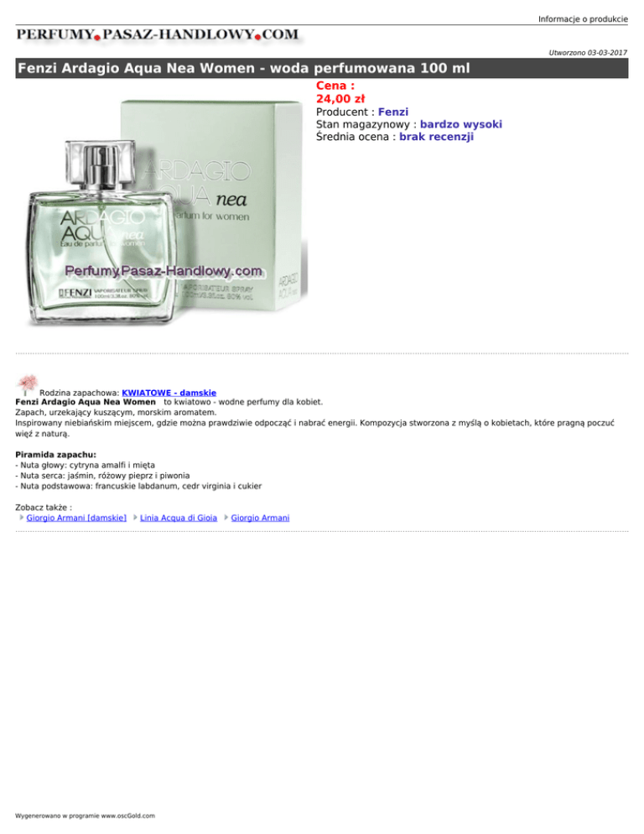Click the pink flower fragrance family icon
644x834 pixels.
[x=27, y=385]
